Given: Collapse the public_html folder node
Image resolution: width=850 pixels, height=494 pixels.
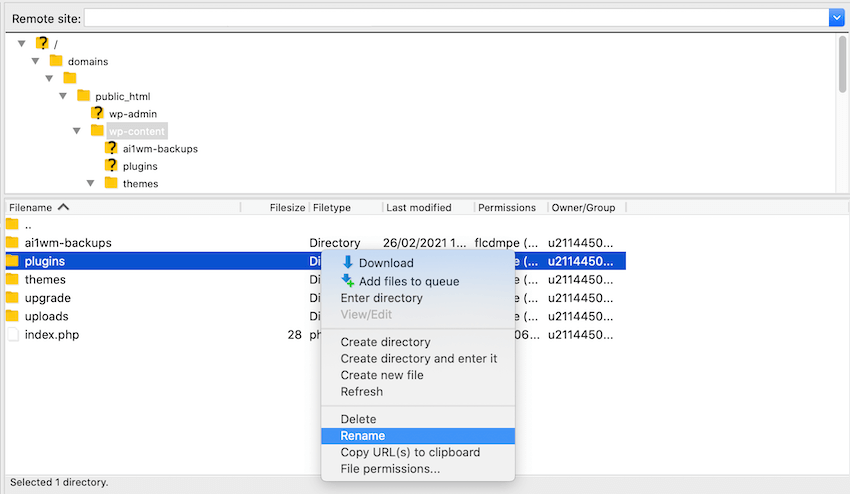Looking at the screenshot, I should pyautogui.click(x=63, y=96).
